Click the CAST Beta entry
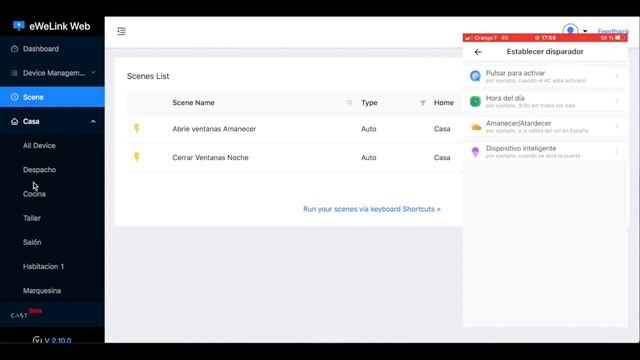This screenshot has width=640, height=360. 26,313
